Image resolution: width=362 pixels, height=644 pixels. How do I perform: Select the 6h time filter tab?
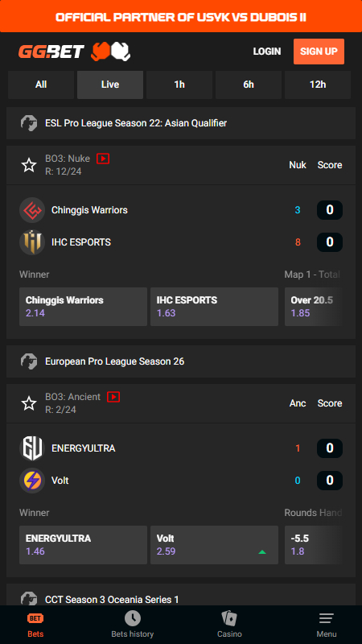249,85
